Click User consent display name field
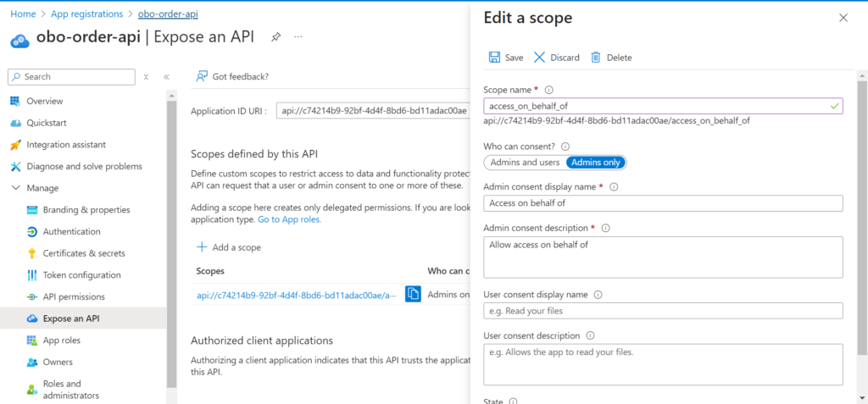868x404 pixels. (663, 311)
